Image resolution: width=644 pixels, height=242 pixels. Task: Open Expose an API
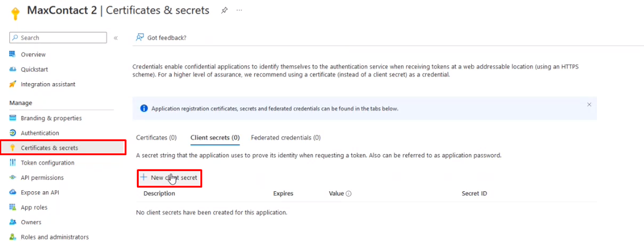pyautogui.click(x=40, y=193)
